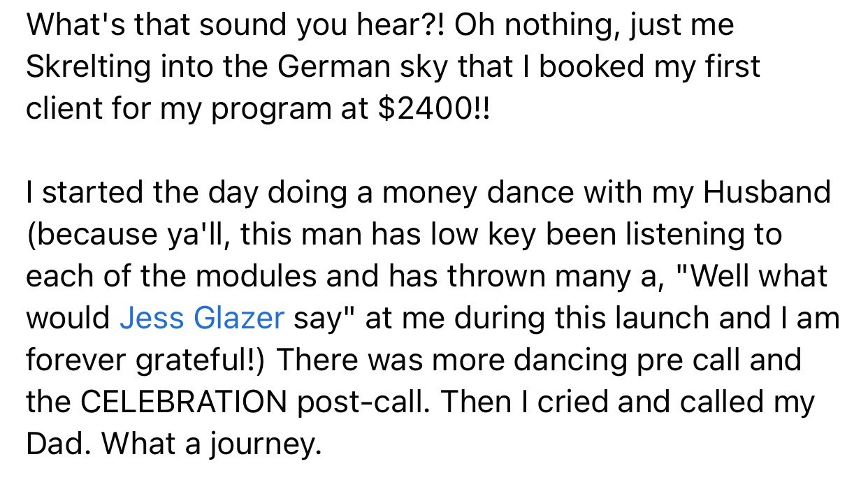Click the word "Glazer" in the link
The width and height of the screenshot is (868, 480).
point(238,318)
